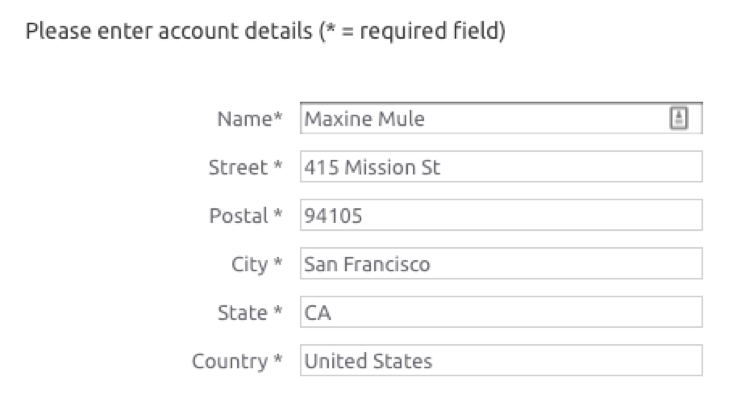Click the 'State *' field label
Screen dimensions: 735x397
coord(250,313)
